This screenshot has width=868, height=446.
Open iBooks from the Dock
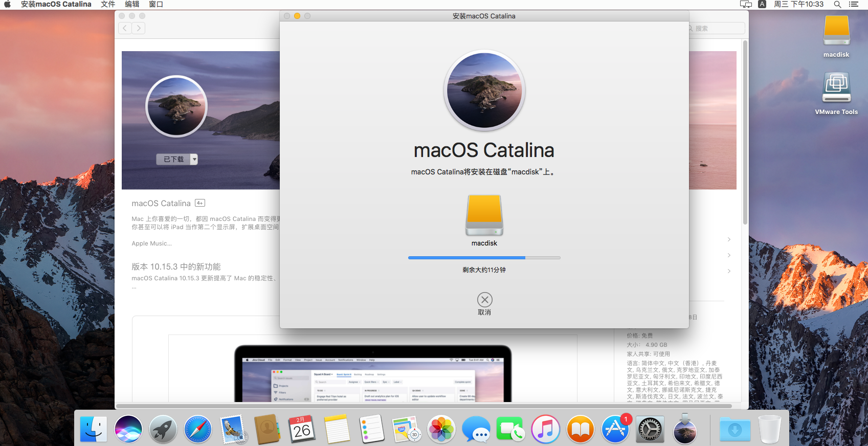(581, 429)
